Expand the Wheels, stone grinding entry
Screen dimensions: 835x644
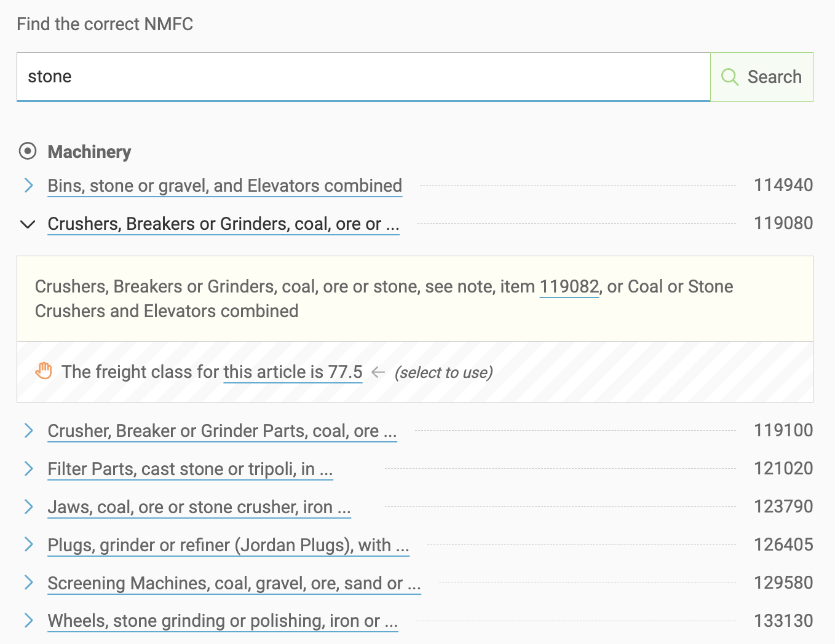point(28,620)
